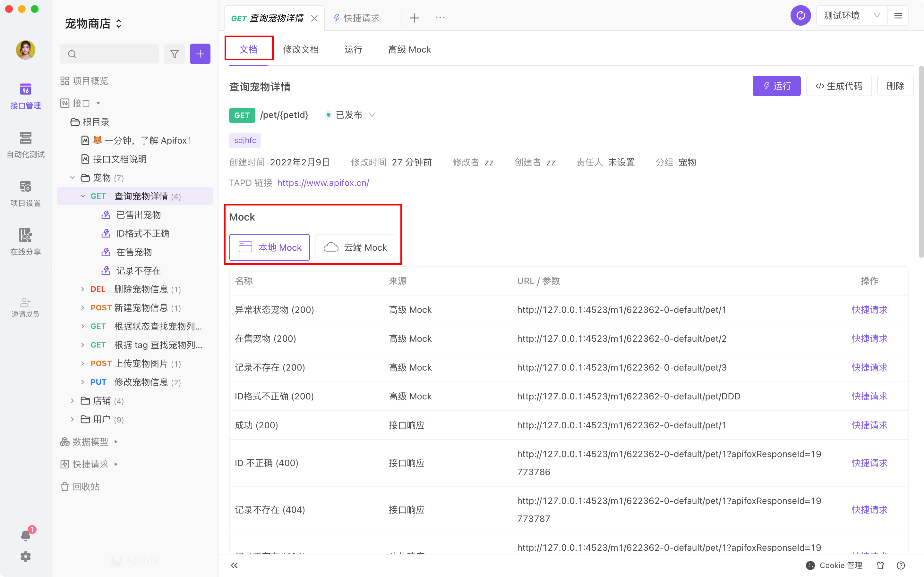Switch to the 修改文档 tab
The image size is (924, 577).
301,49
